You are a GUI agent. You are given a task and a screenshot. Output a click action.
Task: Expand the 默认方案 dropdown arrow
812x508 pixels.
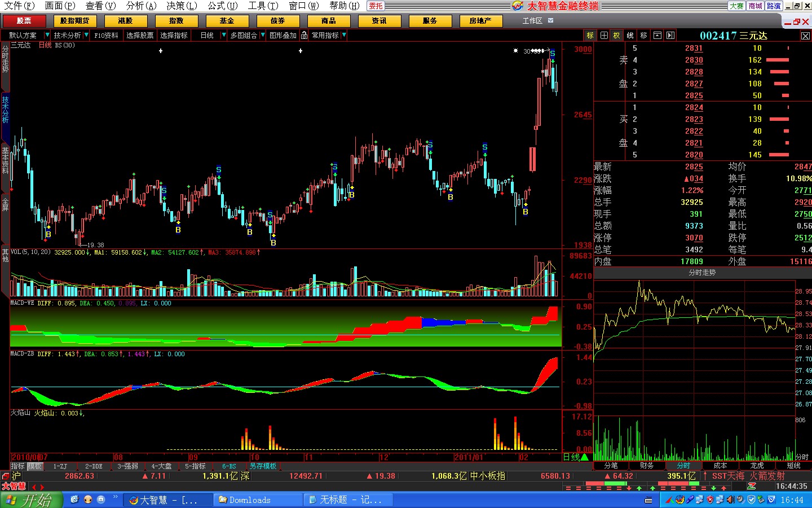[x=47, y=35]
